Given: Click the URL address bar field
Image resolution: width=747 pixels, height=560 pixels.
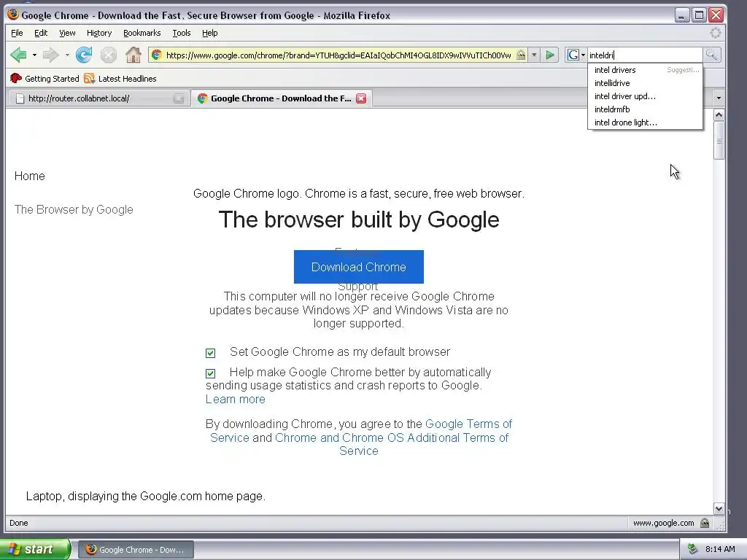Looking at the screenshot, I should pyautogui.click(x=338, y=55).
